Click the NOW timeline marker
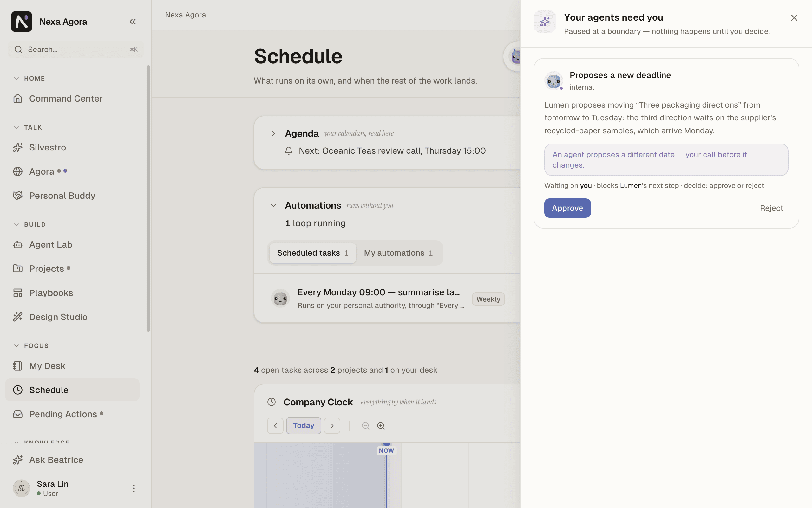812x508 pixels. pos(386,451)
